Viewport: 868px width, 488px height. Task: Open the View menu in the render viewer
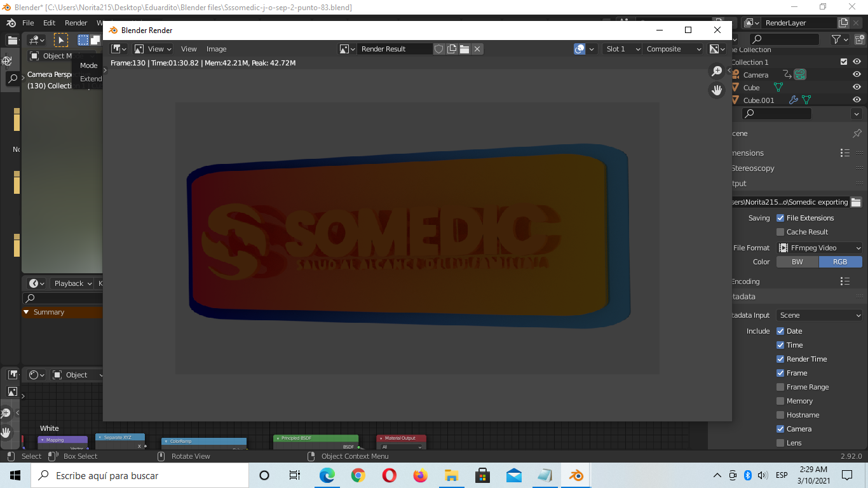pos(189,49)
